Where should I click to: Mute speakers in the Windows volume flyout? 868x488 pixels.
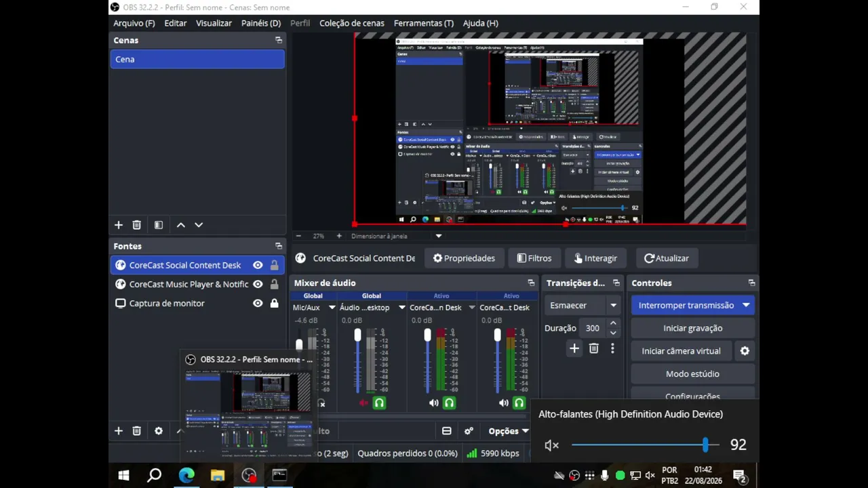tap(551, 445)
